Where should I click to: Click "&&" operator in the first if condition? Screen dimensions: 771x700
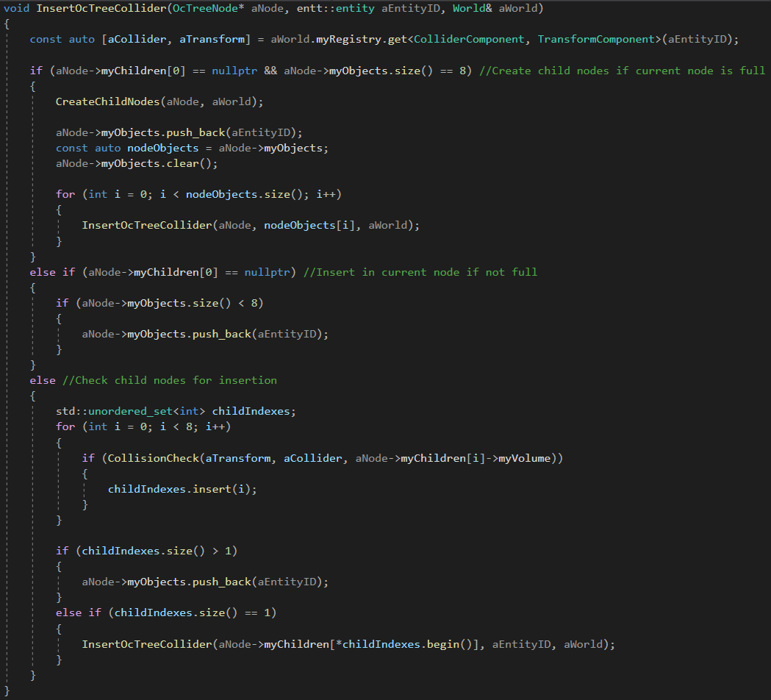pos(270,71)
